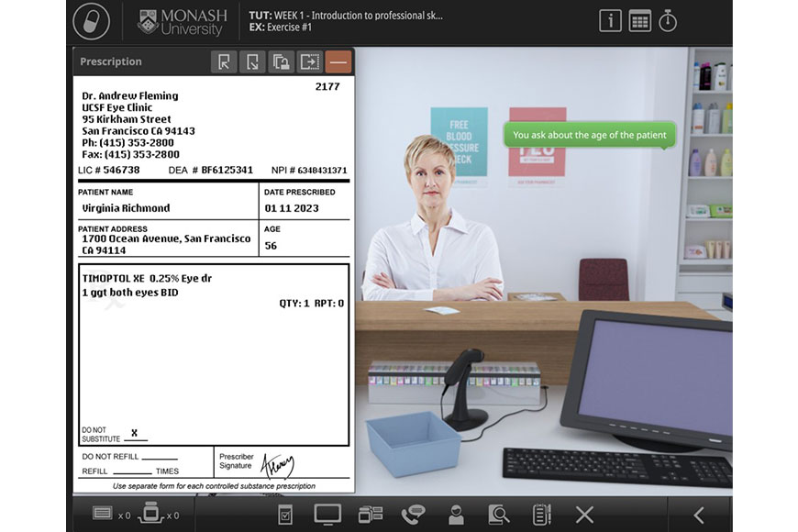Click the label counter icon showing x0
Viewport: 798px width, 532px height.
(x=103, y=514)
